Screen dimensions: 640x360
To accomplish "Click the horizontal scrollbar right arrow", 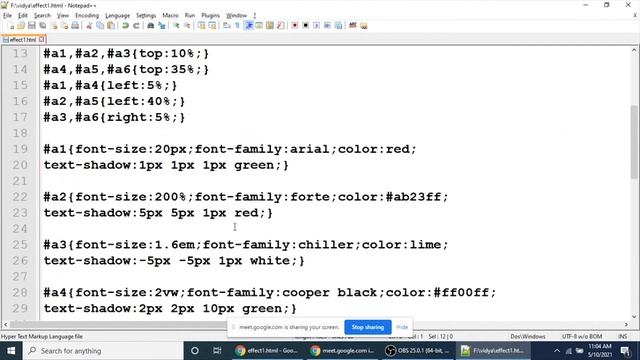I will coord(626,324).
